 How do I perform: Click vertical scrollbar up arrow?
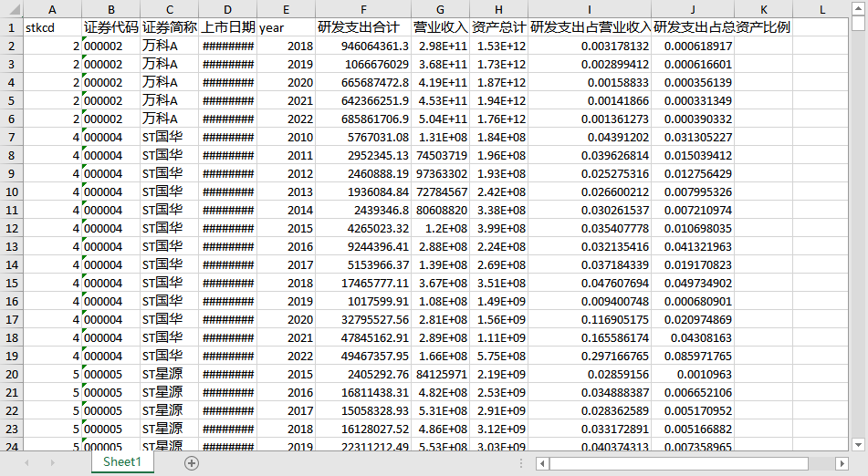(x=858, y=8)
